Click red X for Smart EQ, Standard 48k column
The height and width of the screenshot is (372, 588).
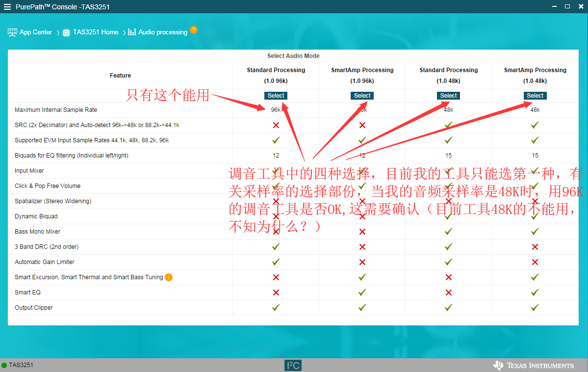click(449, 292)
